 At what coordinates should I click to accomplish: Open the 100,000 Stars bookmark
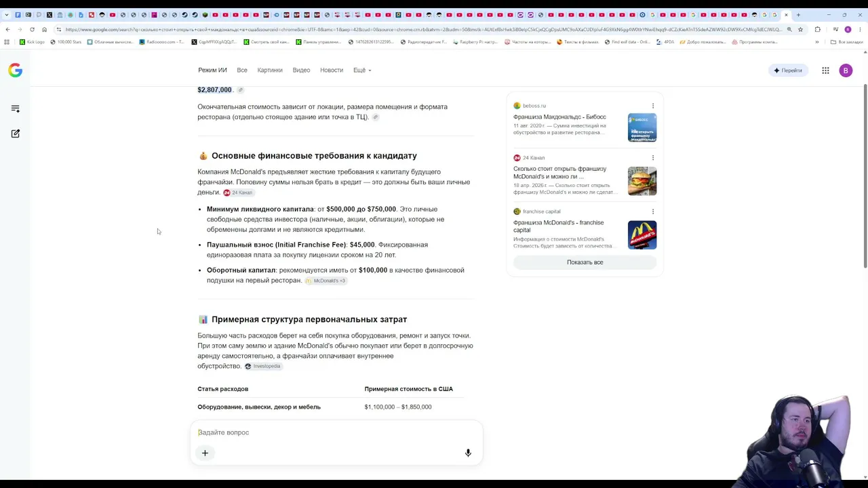point(66,42)
